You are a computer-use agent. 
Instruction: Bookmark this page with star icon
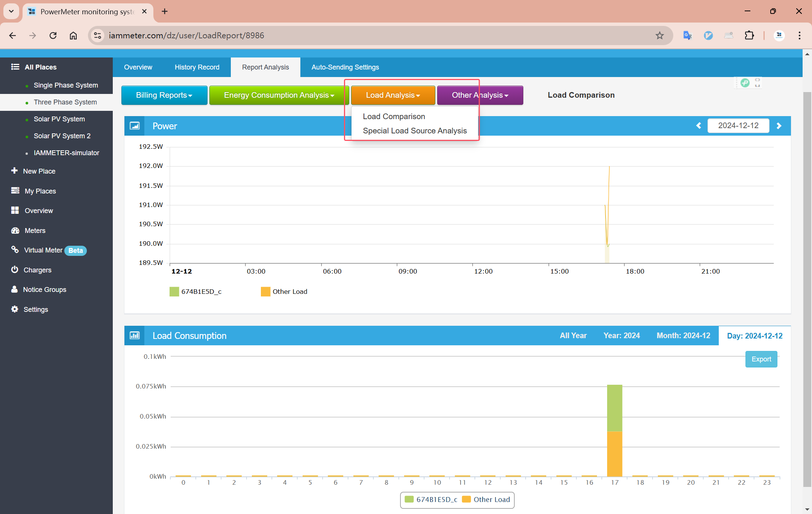660,35
